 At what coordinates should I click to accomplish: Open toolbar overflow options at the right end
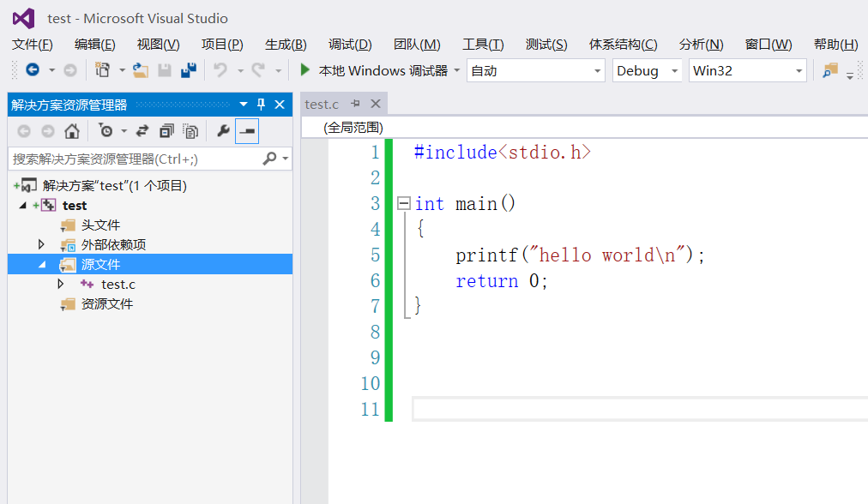coord(849,75)
